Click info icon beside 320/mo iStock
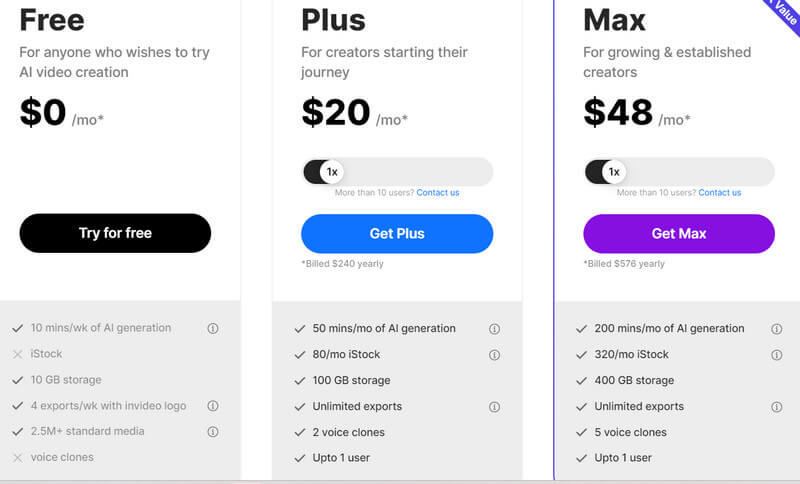Viewport: 800px width, 484px height. [x=776, y=355]
